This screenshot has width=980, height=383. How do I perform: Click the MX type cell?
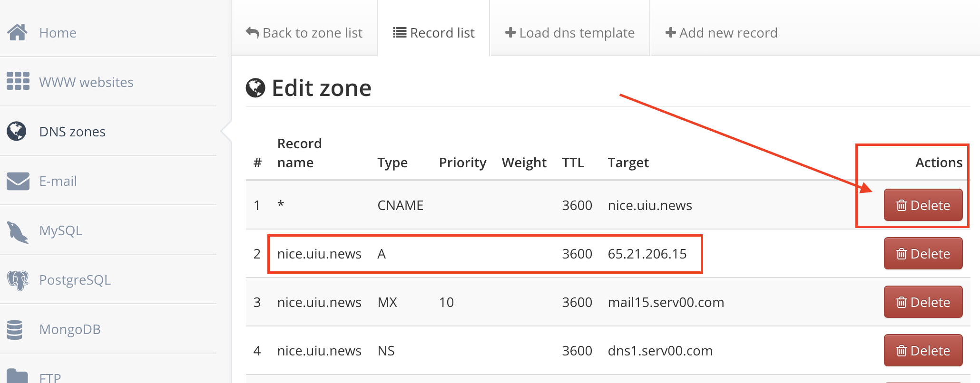point(387,302)
